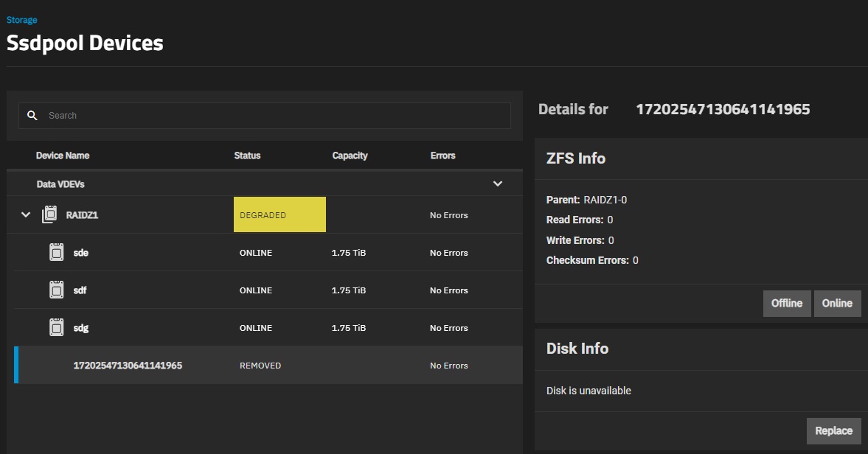Click the Status column header
The height and width of the screenshot is (454, 868).
coord(247,156)
